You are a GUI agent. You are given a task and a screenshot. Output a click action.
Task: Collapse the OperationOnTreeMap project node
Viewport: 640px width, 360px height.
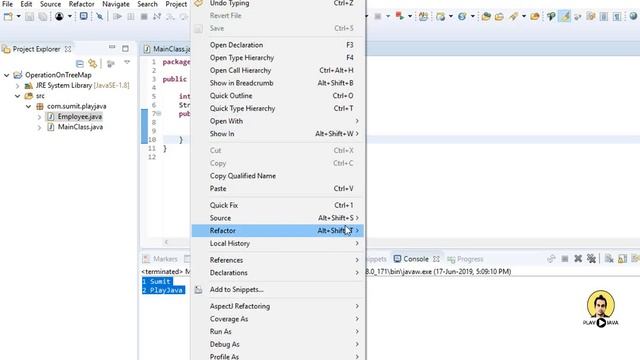point(7,75)
